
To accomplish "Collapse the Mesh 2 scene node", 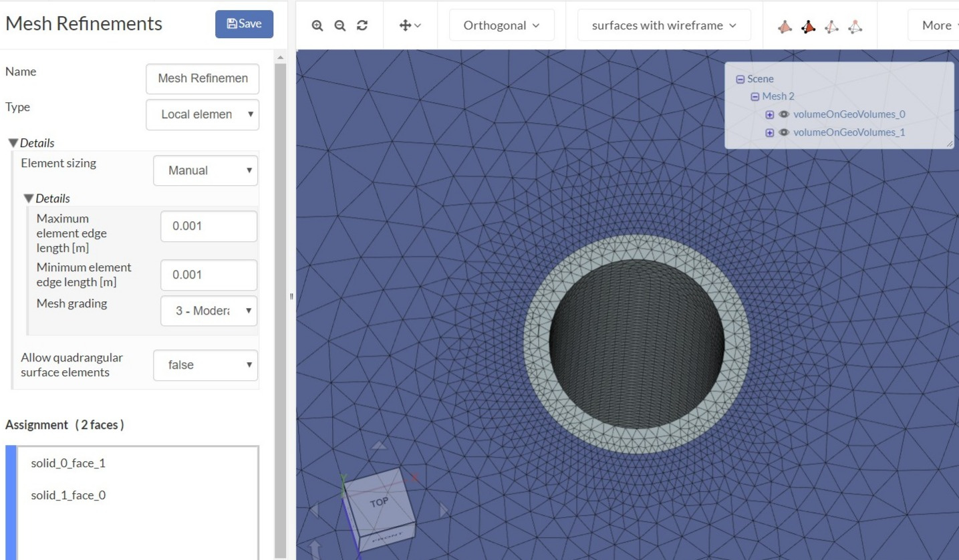I will tap(755, 96).
